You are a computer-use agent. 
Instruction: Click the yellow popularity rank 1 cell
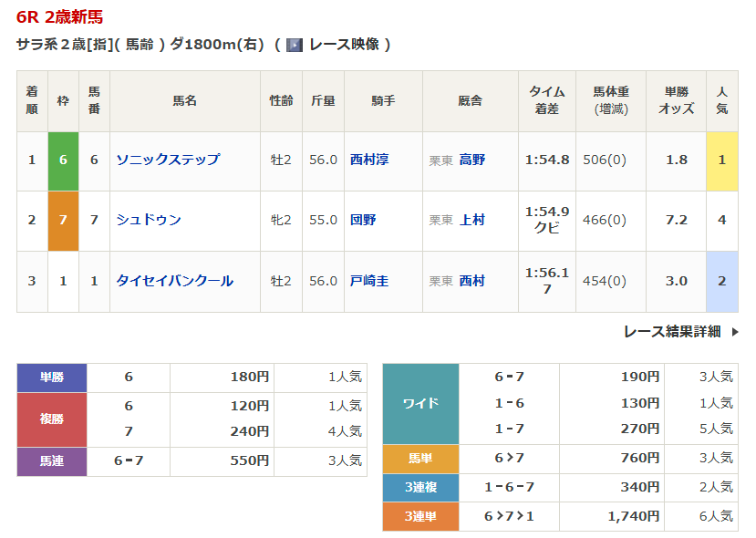point(721,160)
